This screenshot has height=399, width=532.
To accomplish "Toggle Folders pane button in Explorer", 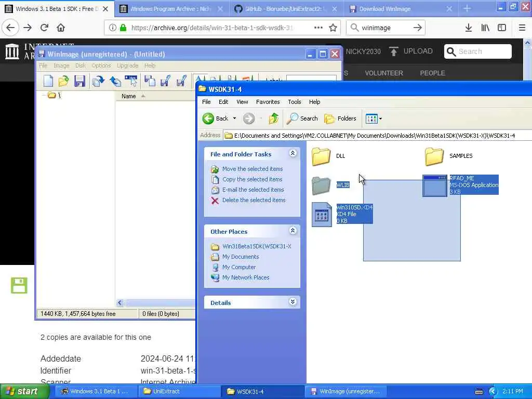I will click(340, 118).
